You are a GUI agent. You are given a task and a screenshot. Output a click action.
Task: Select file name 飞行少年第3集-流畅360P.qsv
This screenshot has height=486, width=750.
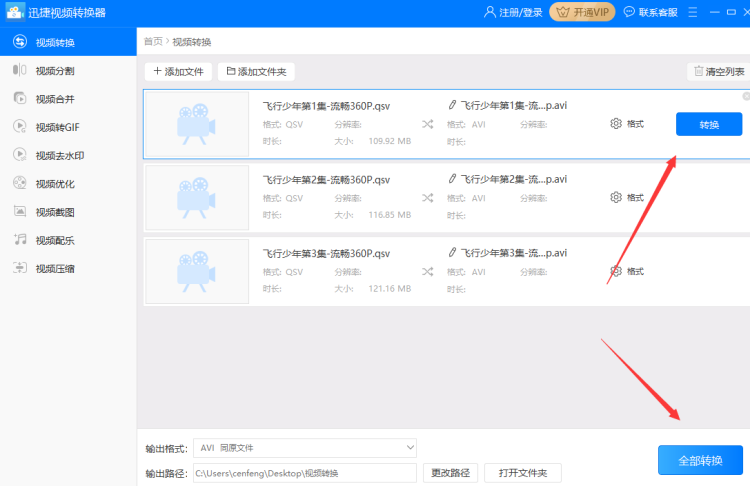pyautogui.click(x=326, y=253)
